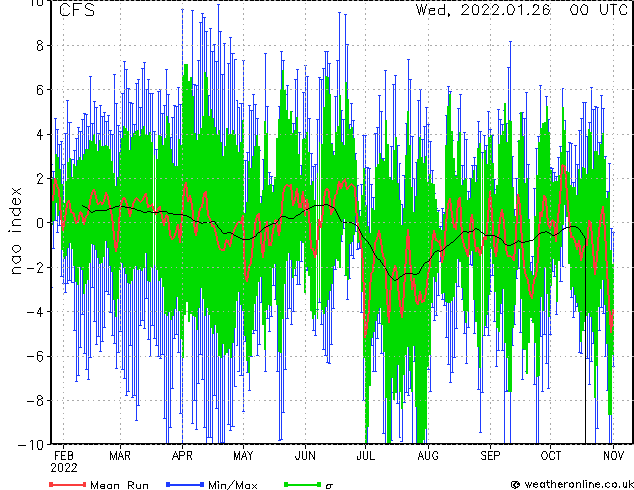
Task: Click the JUL x-axis label
Action: click(x=366, y=456)
